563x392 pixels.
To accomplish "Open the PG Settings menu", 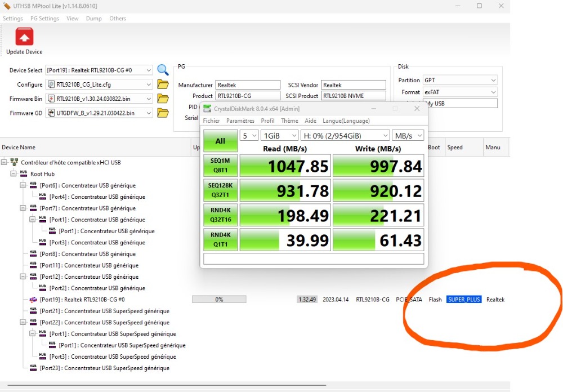I will (44, 19).
